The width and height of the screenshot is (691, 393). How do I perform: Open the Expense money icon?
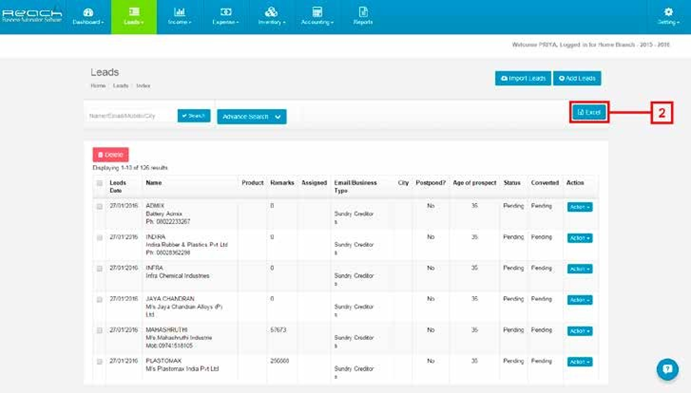click(x=226, y=12)
